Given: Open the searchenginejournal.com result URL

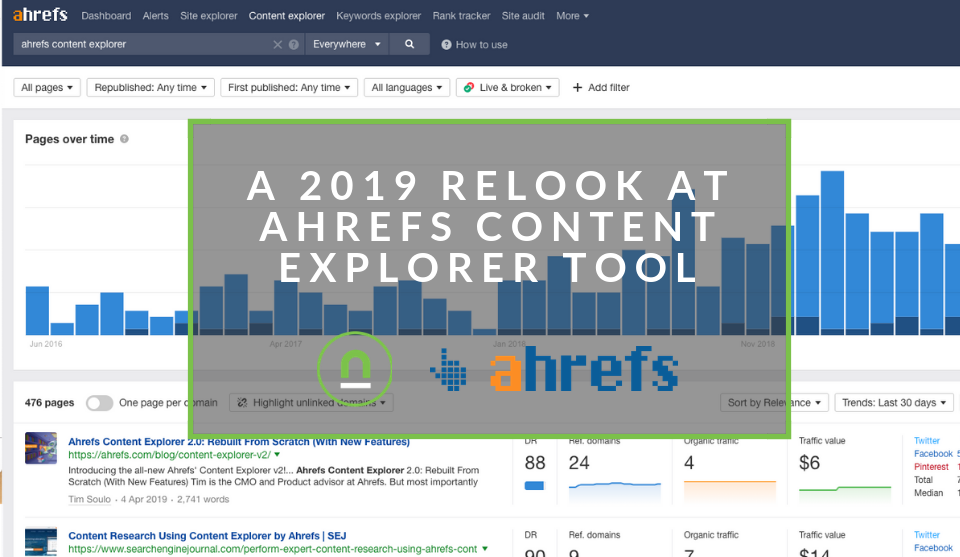Looking at the screenshot, I should tap(272, 549).
